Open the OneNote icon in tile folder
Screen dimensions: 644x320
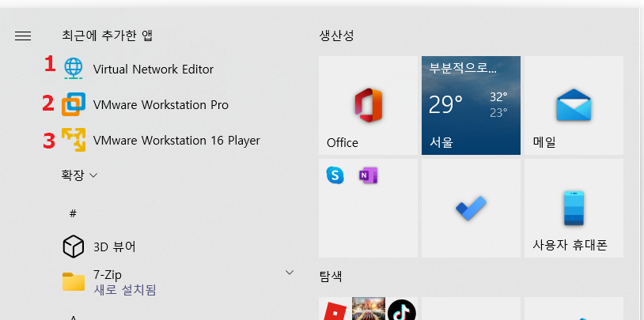[x=368, y=175]
